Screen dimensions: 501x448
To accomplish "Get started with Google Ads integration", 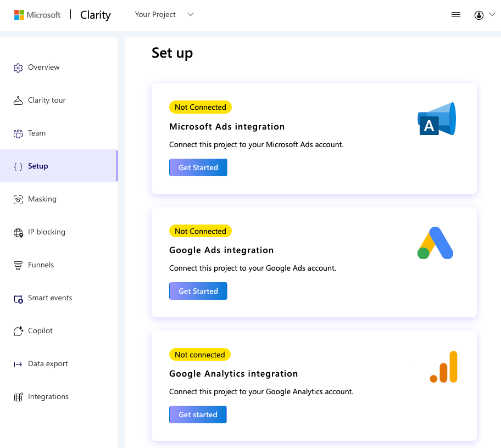I will pos(198,291).
